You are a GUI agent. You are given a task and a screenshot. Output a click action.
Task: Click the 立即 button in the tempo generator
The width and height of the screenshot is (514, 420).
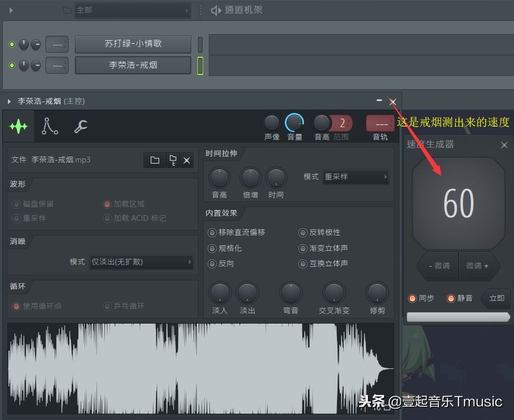coord(496,298)
